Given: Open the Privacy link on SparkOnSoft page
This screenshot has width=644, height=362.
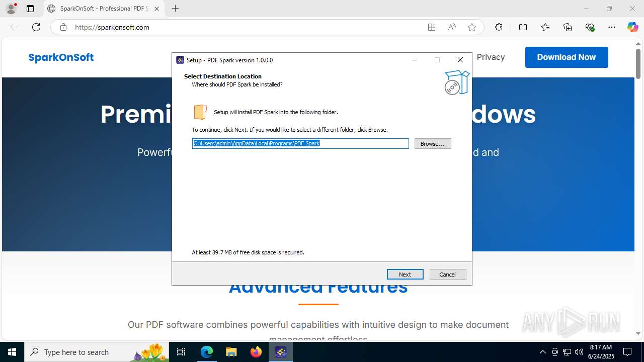Looking at the screenshot, I should tap(491, 57).
